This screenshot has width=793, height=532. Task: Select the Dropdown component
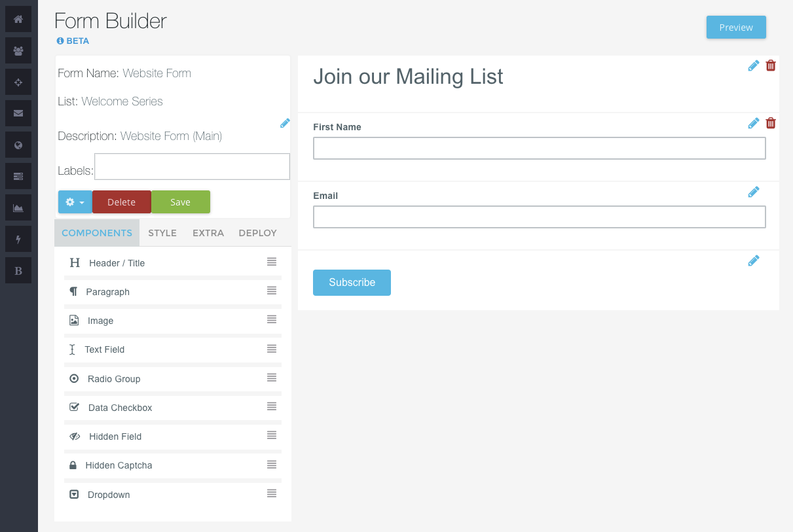coord(109,495)
